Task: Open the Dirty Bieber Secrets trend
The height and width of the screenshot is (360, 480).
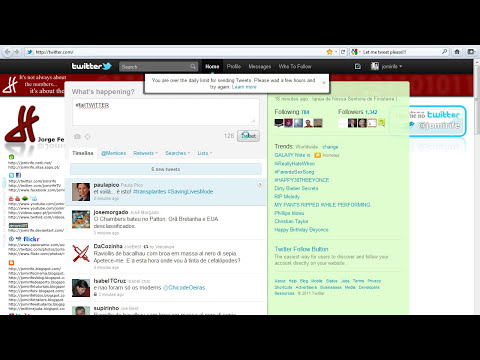Action: click(296, 188)
